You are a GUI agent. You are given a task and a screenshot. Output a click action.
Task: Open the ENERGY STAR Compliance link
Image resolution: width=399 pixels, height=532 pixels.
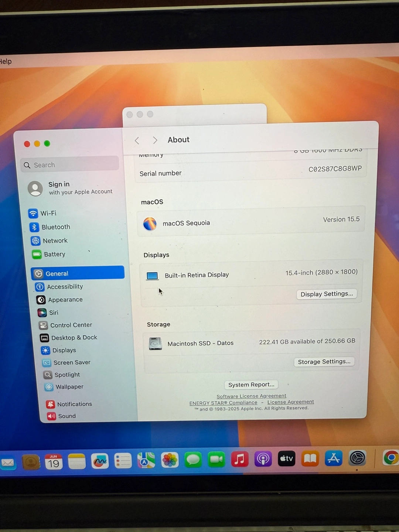click(223, 403)
